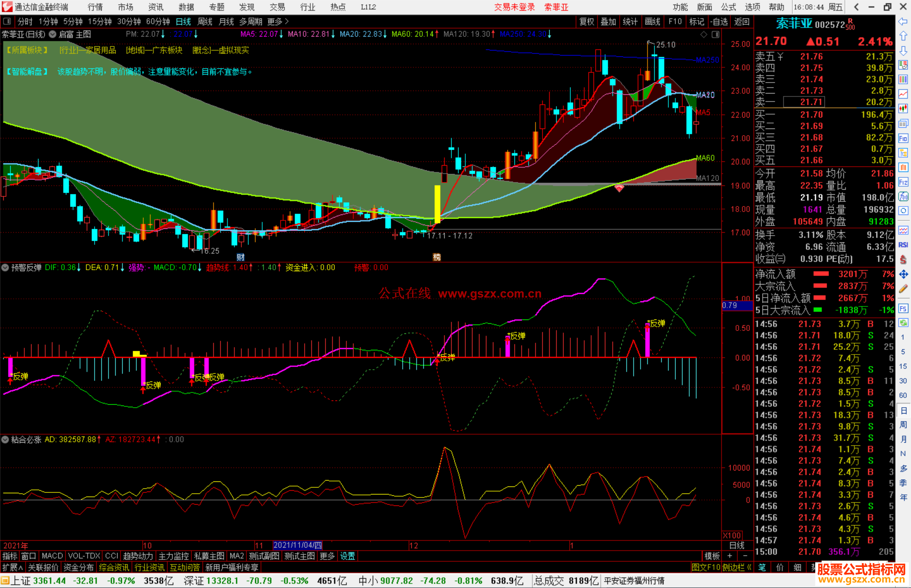
Task: Click the 净流入额 7% red bar indicator
Action: point(821,274)
